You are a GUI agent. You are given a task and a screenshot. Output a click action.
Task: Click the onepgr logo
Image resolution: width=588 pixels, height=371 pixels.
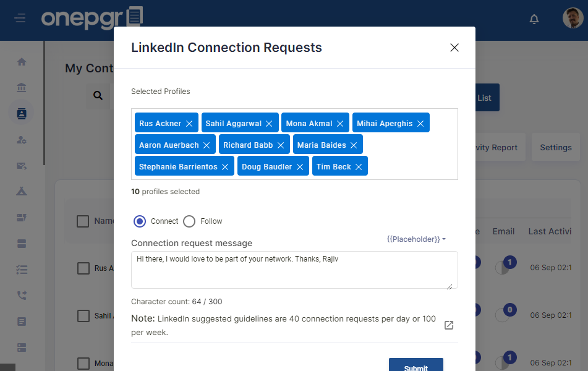click(x=92, y=18)
